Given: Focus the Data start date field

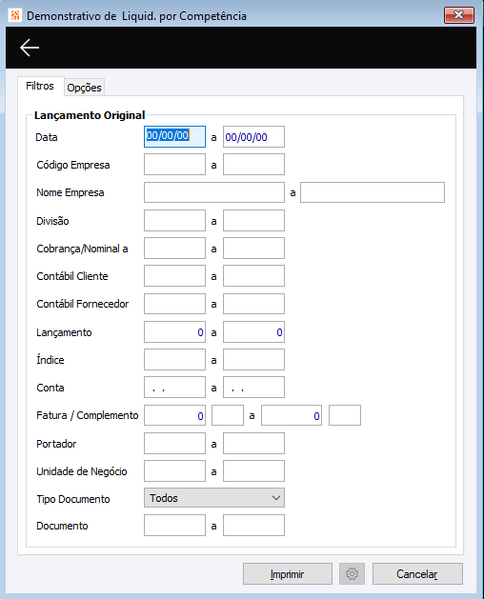Looking at the screenshot, I should (175, 137).
